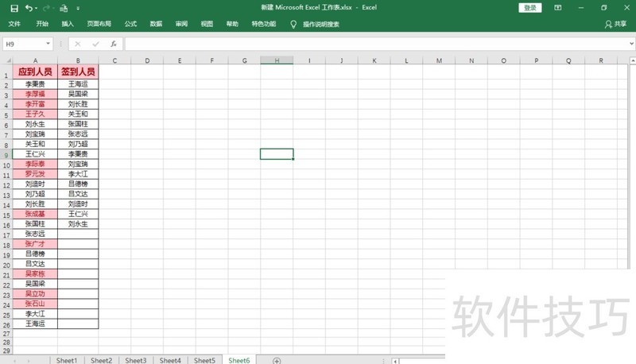Viewport: 636px width, 364px height.
Task: Click inside the formula bar
Action: 376,44
